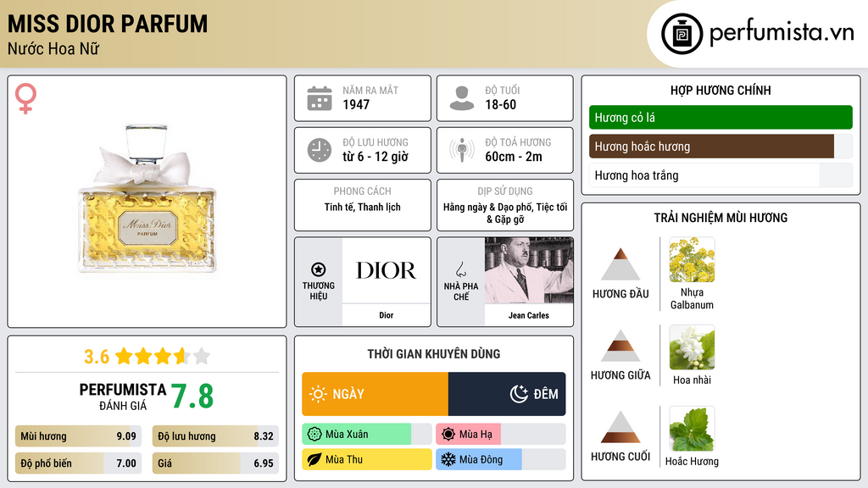Click the Hương Giữa label

[620, 375]
